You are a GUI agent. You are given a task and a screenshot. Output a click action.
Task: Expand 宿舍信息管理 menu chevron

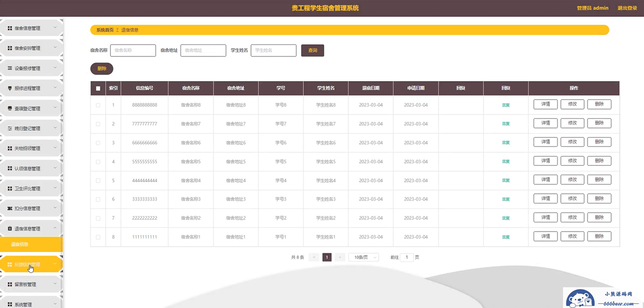pos(55,27)
